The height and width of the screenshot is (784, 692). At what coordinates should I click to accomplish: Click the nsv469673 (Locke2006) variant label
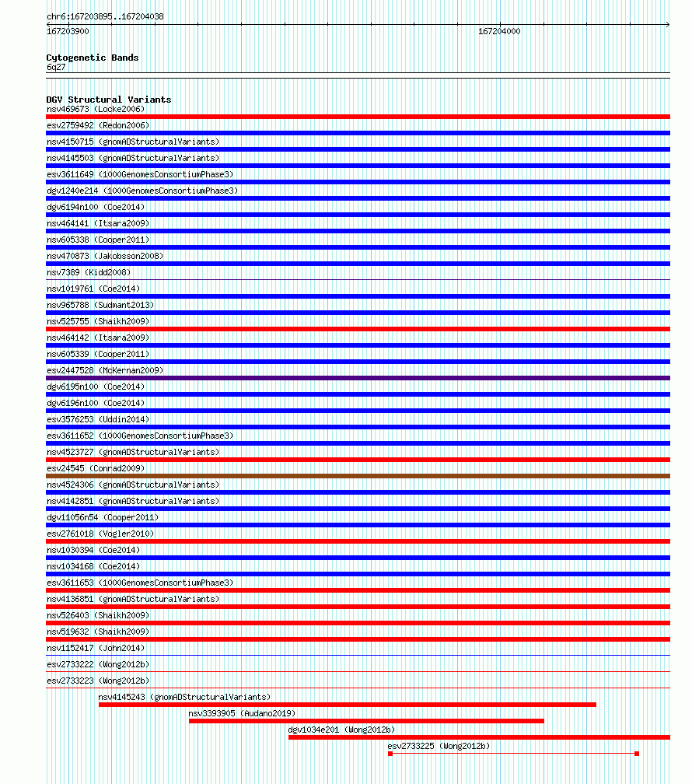(x=96, y=109)
